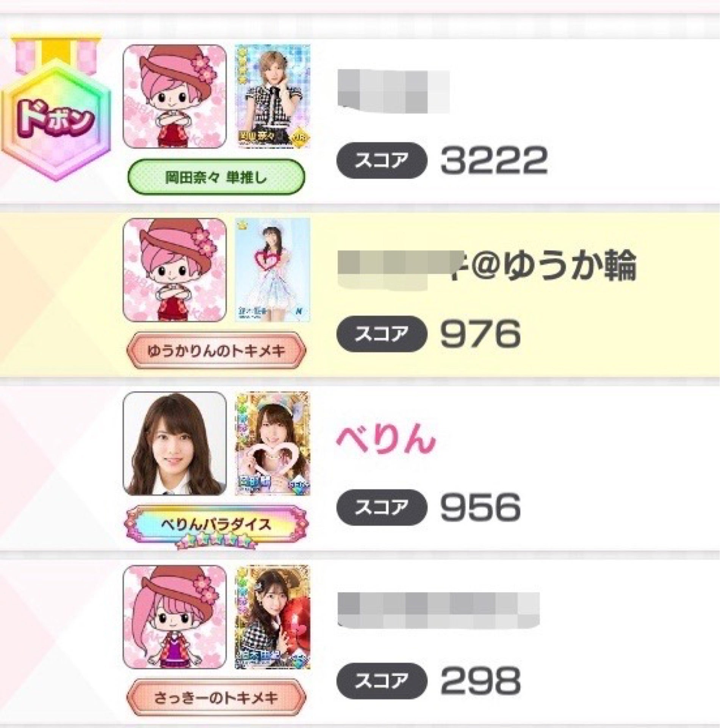The image size is (720, 728).
Task: Open the avatar in the ゆうか輪 row
Action: pos(175,270)
